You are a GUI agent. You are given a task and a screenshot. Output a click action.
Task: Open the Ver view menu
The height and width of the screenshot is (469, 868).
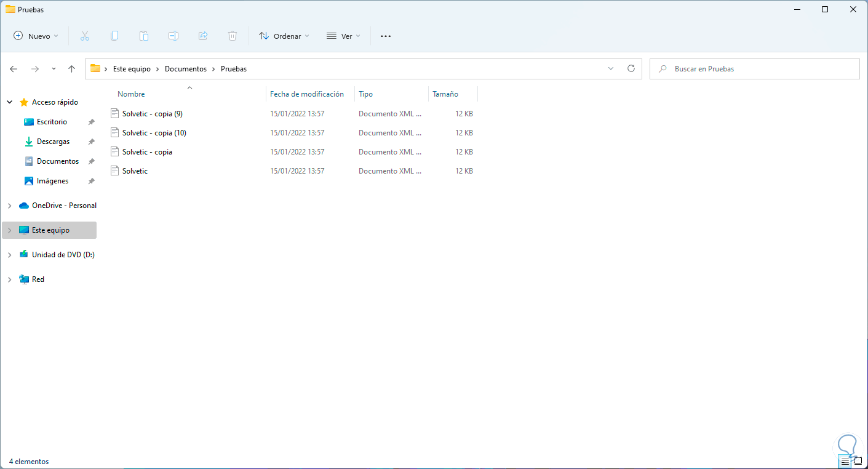(343, 36)
